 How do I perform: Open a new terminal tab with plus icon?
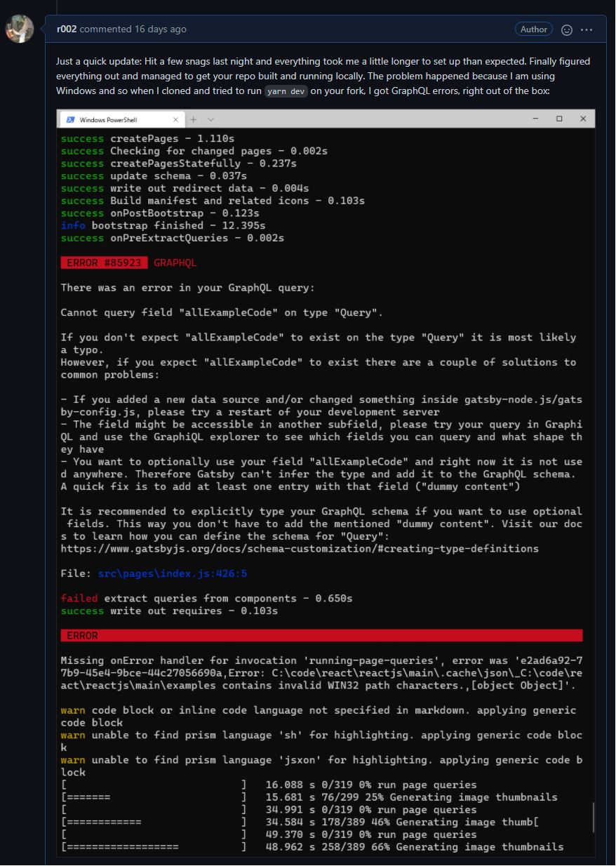pyautogui.click(x=194, y=119)
